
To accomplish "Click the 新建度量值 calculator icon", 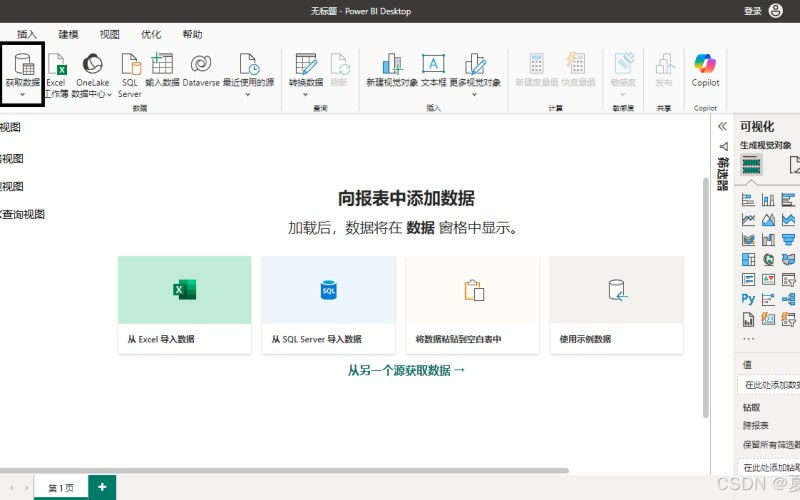I will pyautogui.click(x=537, y=64).
